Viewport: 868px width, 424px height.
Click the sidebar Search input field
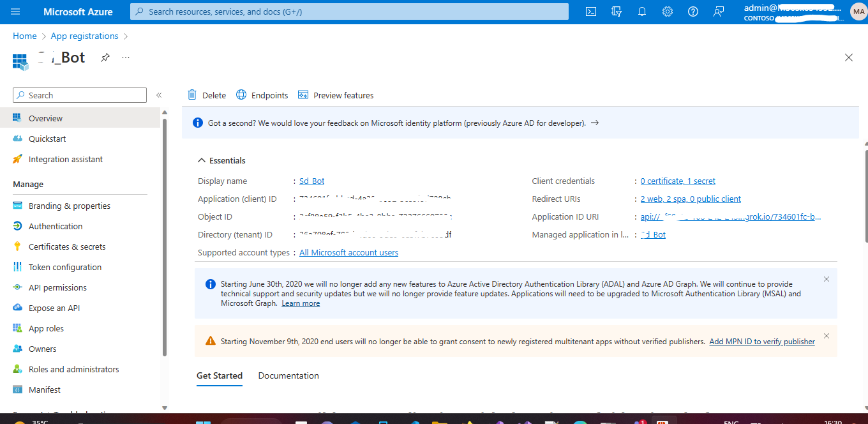click(79, 95)
